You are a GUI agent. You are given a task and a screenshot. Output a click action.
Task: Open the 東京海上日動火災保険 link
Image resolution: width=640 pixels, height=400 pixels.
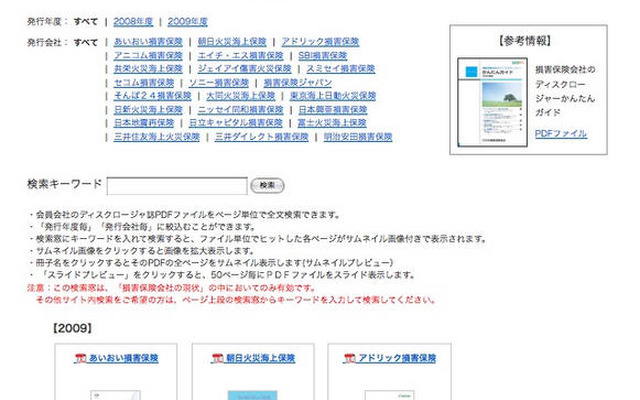coord(333,96)
